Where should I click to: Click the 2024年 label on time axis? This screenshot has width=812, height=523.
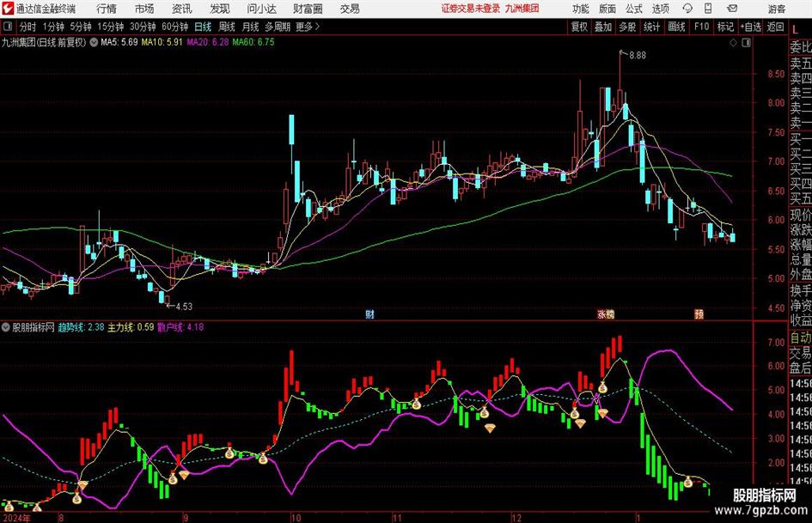click(16, 518)
